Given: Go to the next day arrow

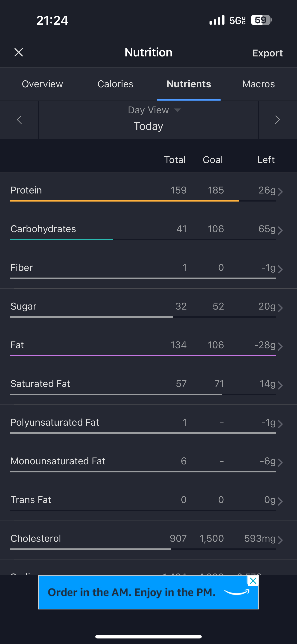Looking at the screenshot, I should click(x=277, y=120).
